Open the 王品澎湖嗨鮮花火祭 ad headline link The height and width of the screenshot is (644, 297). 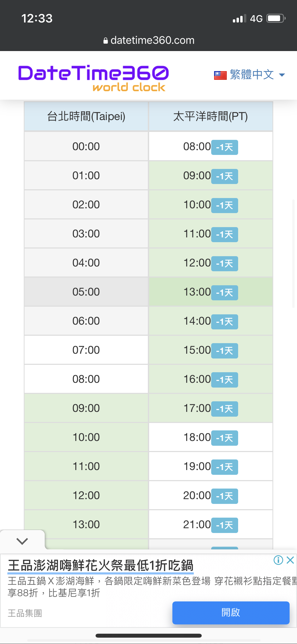[x=101, y=565]
